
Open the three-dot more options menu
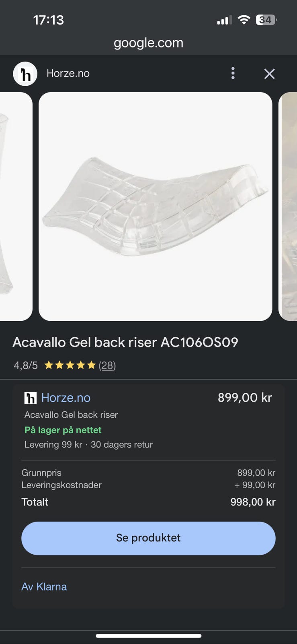[233, 73]
